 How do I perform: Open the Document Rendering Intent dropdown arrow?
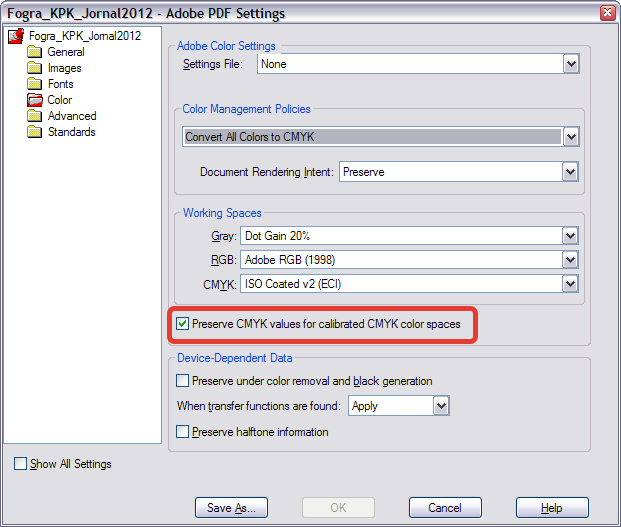pyautogui.click(x=570, y=172)
